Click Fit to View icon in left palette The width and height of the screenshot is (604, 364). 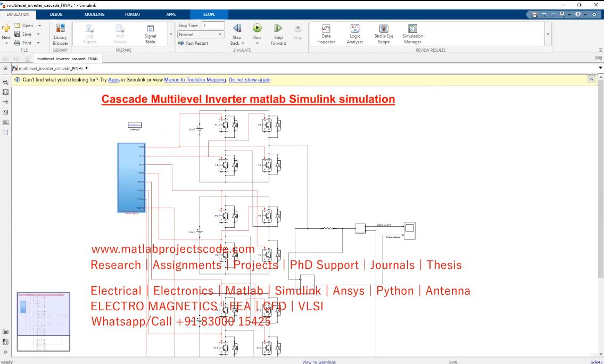[5, 92]
